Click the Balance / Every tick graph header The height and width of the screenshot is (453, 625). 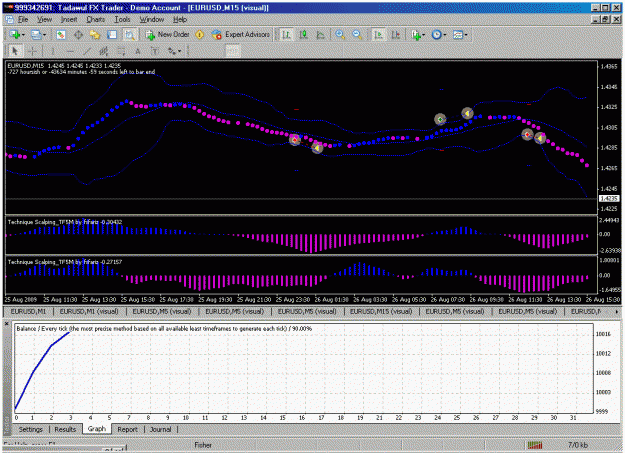point(164,329)
